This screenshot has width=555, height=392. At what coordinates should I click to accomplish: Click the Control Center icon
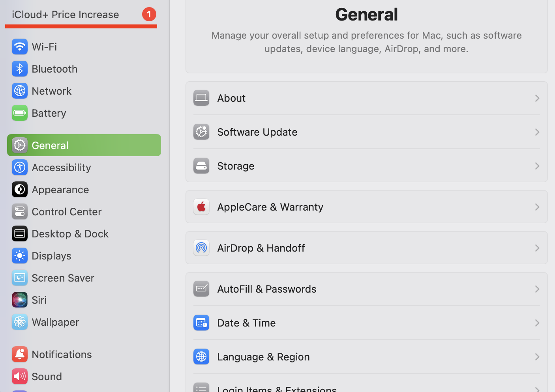point(20,211)
